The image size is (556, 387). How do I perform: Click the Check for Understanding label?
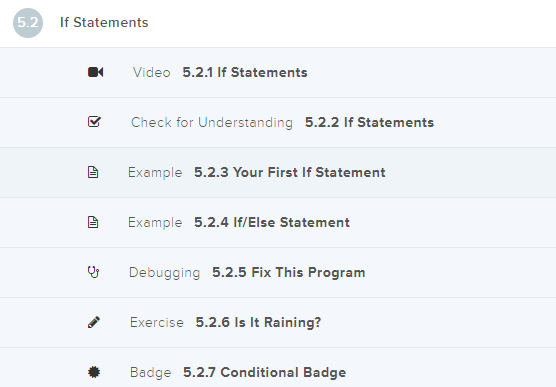(x=212, y=122)
